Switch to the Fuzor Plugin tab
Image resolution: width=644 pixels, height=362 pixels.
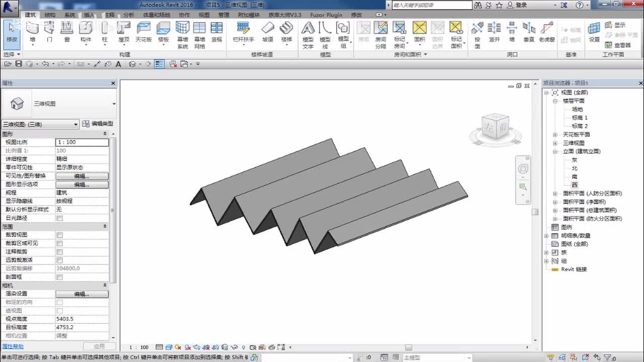click(326, 15)
